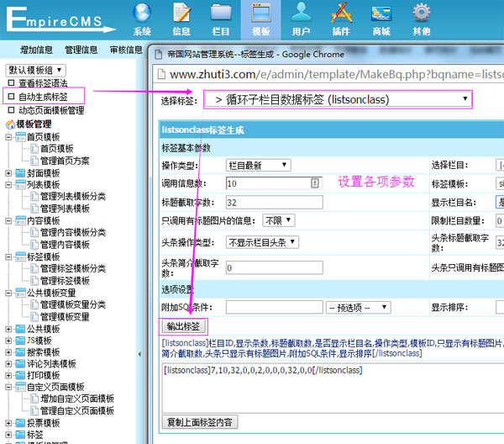Collapse the sidebar with arrow handle
The height and width of the screenshot is (444, 504).
click(139, 354)
